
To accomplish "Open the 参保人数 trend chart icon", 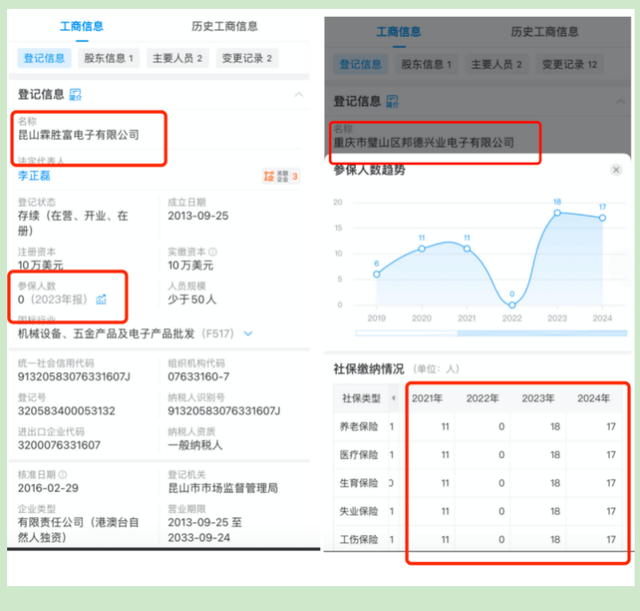I will [101, 299].
